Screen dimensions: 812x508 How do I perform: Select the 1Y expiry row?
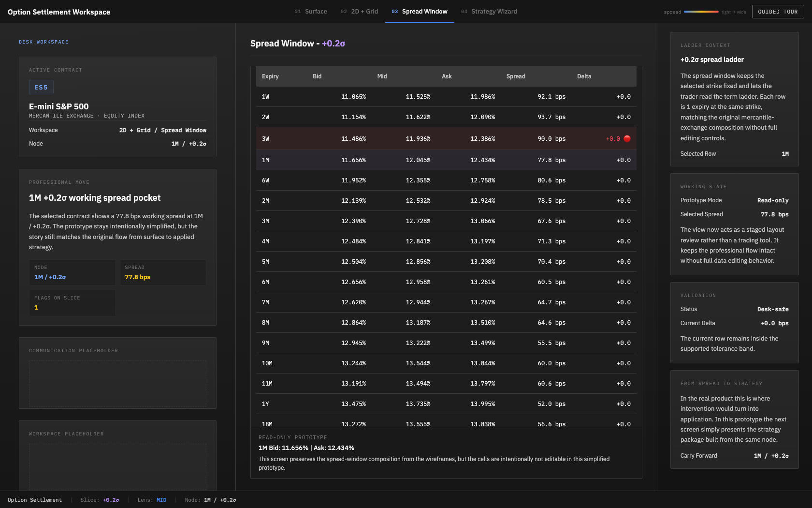(446, 404)
